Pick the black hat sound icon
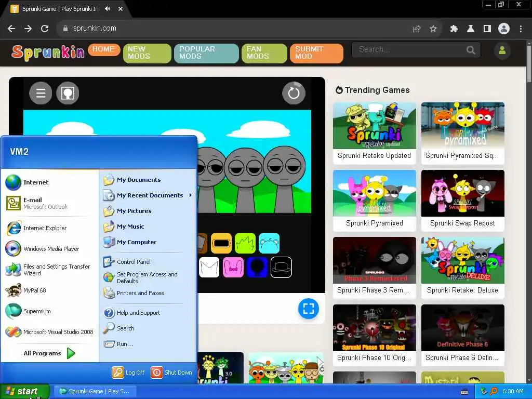The width and height of the screenshot is (532, 399). pyautogui.click(x=281, y=268)
